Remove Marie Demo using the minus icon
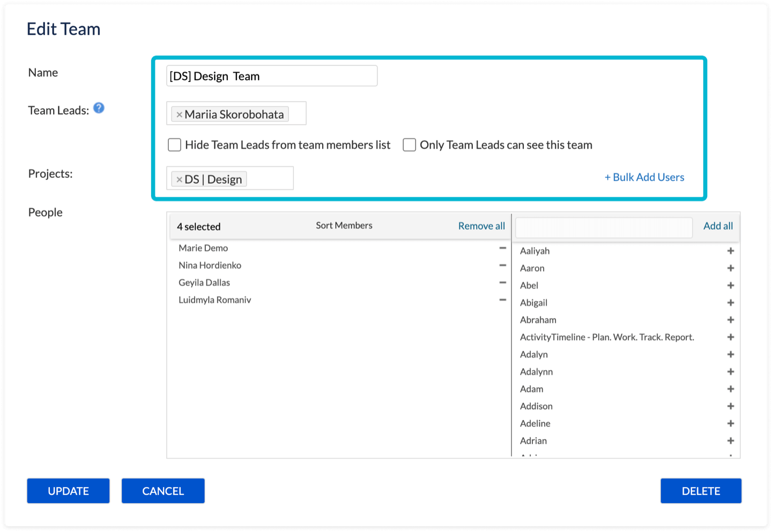 502,248
